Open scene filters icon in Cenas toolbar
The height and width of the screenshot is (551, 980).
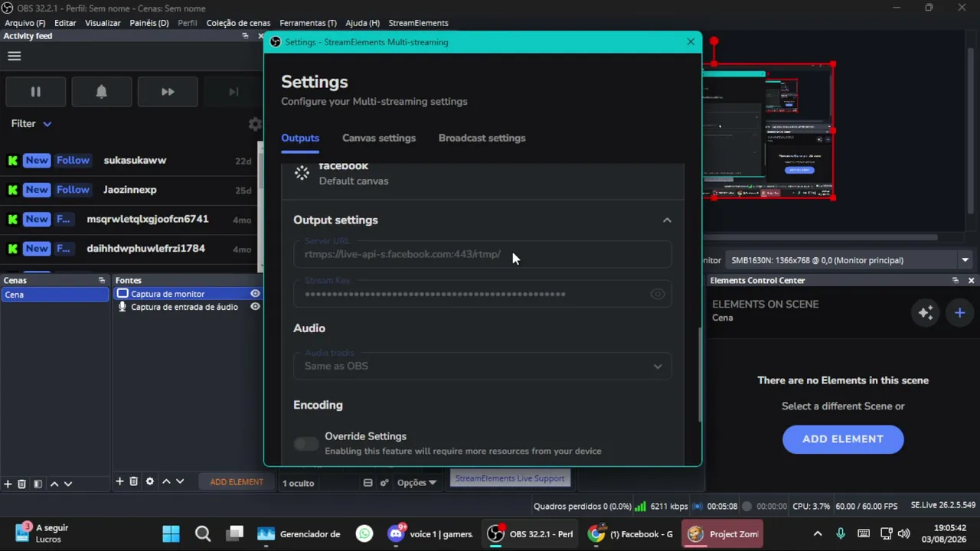(x=38, y=484)
